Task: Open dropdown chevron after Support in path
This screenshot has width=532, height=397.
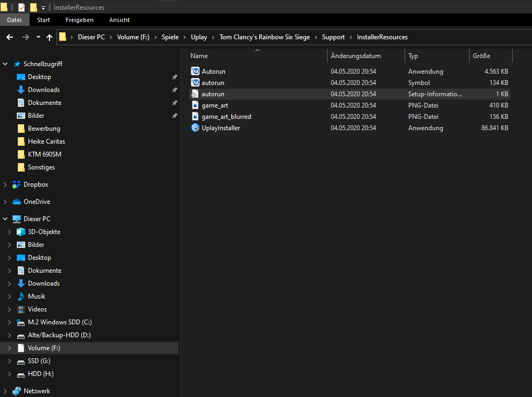Action: pos(351,37)
